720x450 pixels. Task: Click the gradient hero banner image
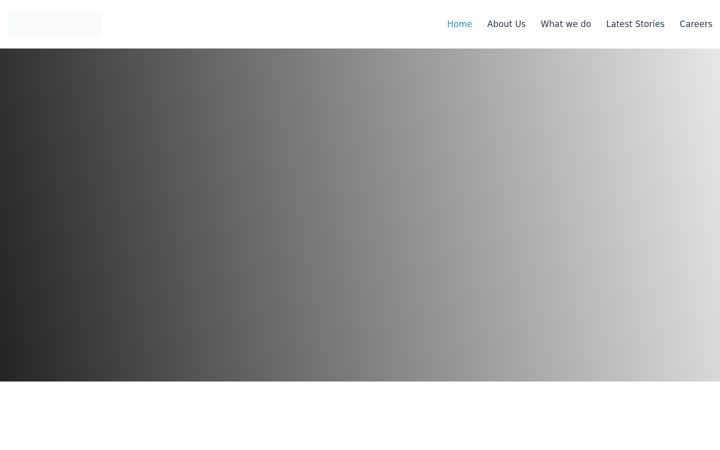[x=360, y=214]
